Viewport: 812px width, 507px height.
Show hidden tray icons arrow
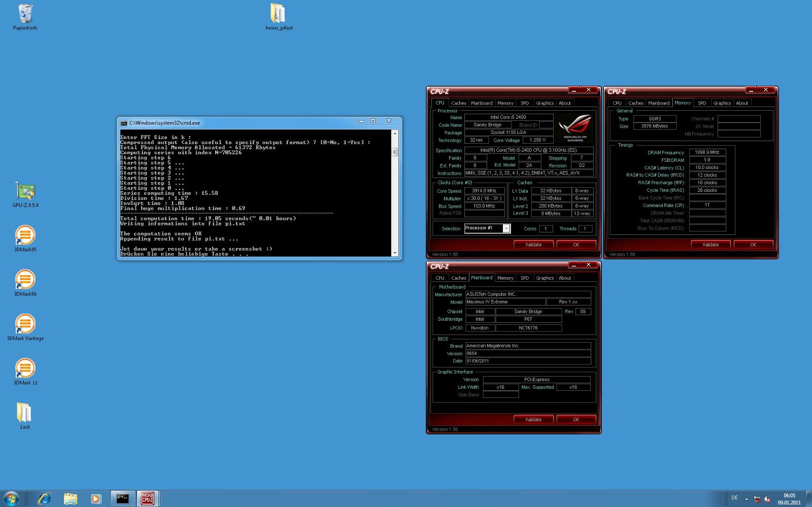747,499
